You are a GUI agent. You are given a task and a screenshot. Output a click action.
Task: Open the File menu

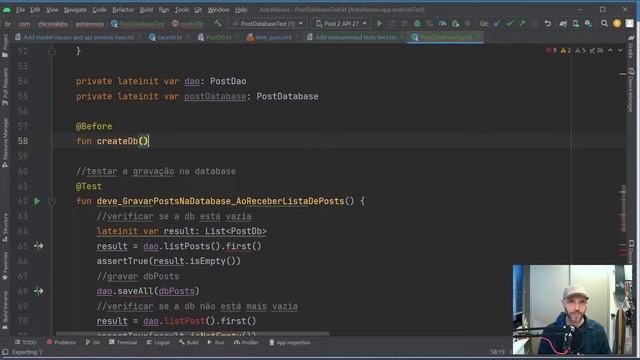click(20, 9)
